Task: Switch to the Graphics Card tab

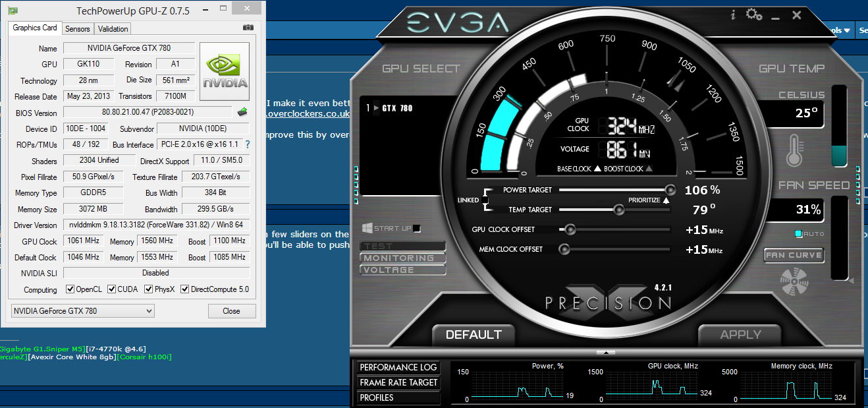Action: pyautogui.click(x=35, y=28)
